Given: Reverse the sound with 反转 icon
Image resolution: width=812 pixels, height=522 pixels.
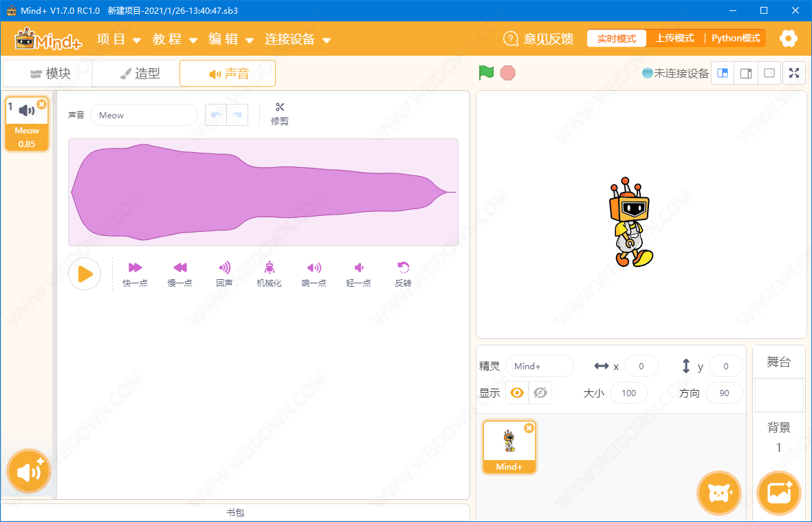Looking at the screenshot, I should 403,268.
